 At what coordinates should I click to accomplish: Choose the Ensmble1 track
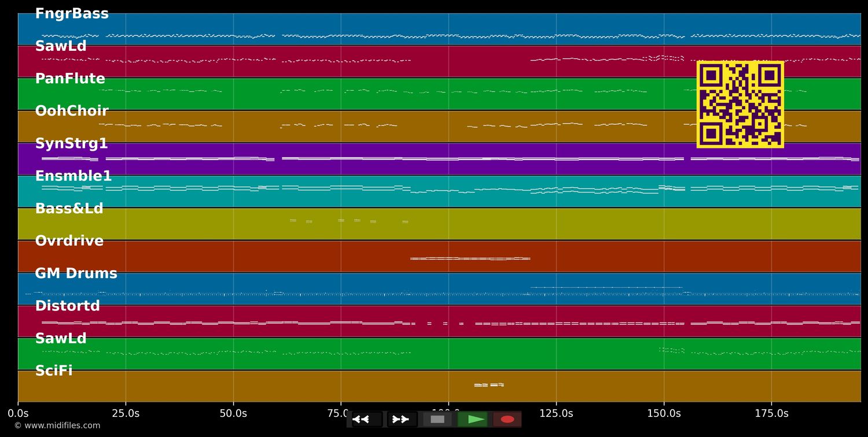pyautogui.click(x=73, y=176)
